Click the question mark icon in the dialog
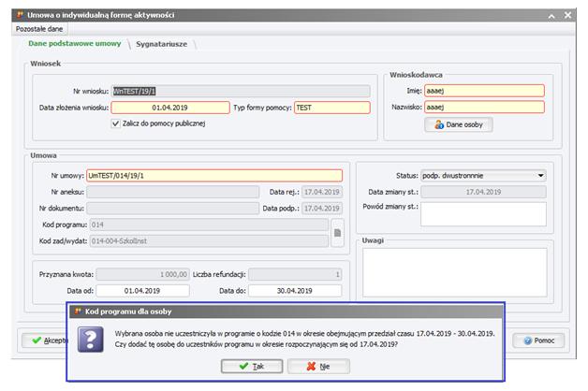588x391 pixels. tap(91, 340)
